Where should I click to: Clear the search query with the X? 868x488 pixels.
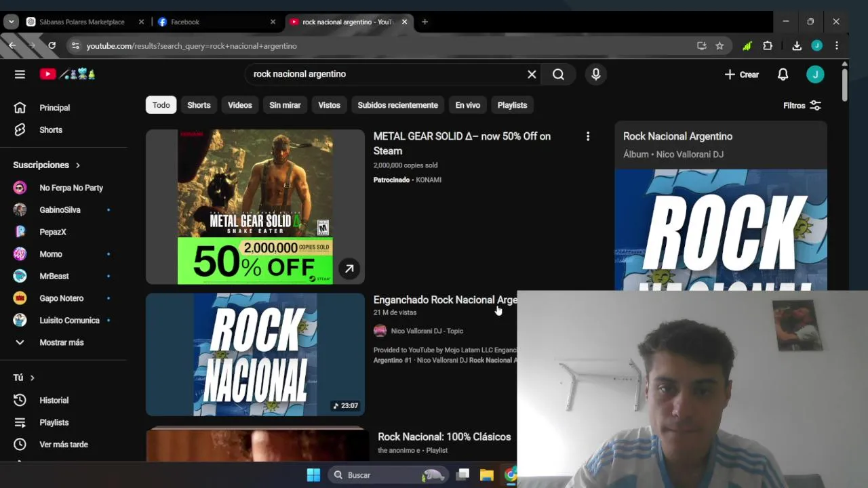(532, 75)
